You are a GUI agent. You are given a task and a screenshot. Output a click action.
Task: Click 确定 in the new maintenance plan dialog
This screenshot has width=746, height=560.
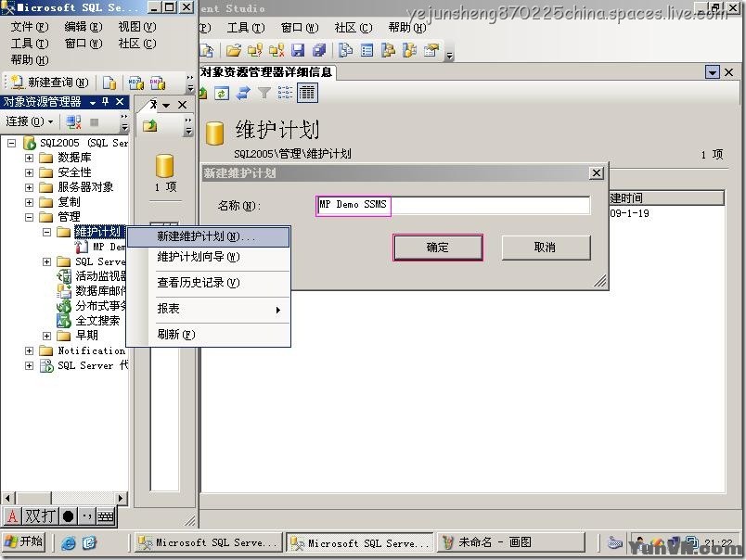coord(438,248)
